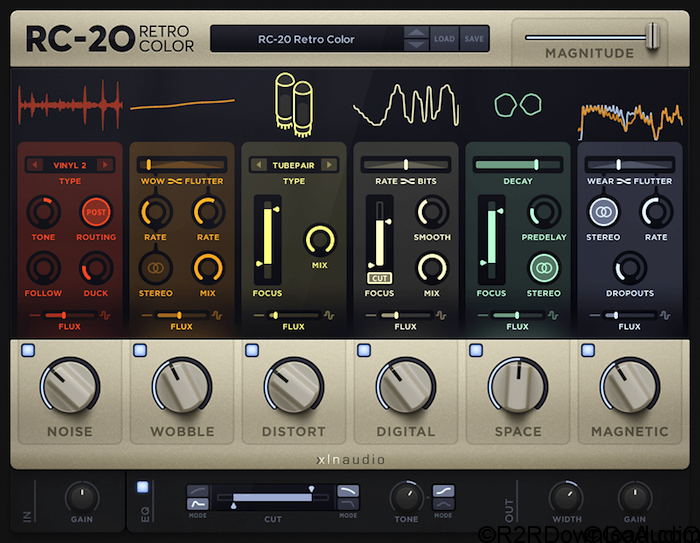Screen dimensions: 700x543
Task: Enable or disable the Distort module
Action: [252, 351]
